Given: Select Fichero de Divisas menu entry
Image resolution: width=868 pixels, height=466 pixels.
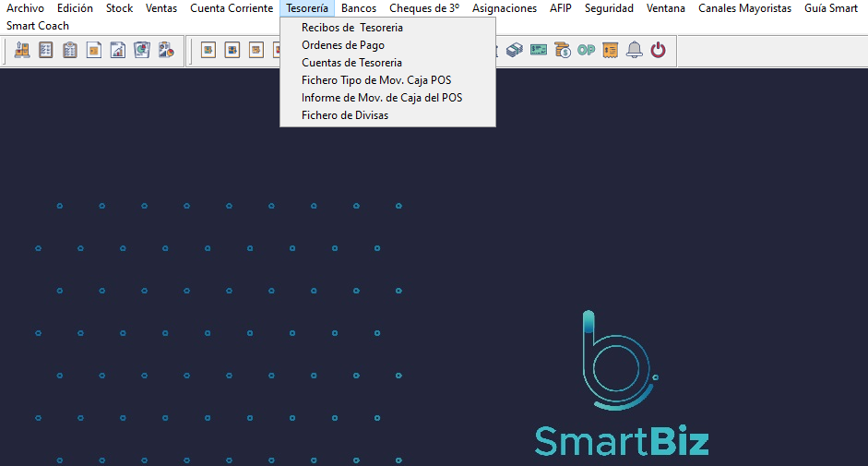Looking at the screenshot, I should pos(345,115).
